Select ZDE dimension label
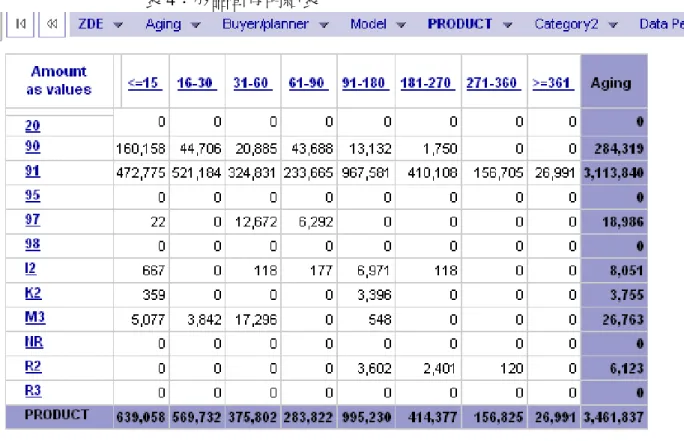The image size is (684, 441). (x=91, y=24)
